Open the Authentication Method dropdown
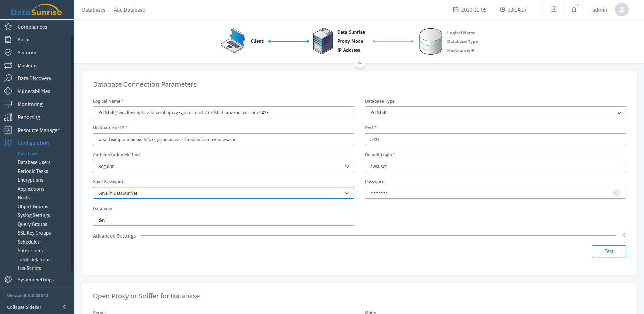 coord(223,166)
